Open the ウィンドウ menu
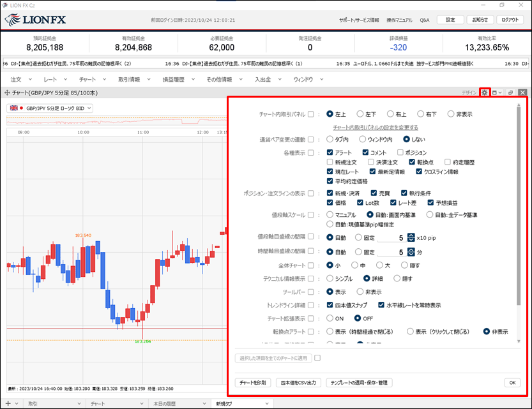 pyautogui.click(x=308, y=79)
